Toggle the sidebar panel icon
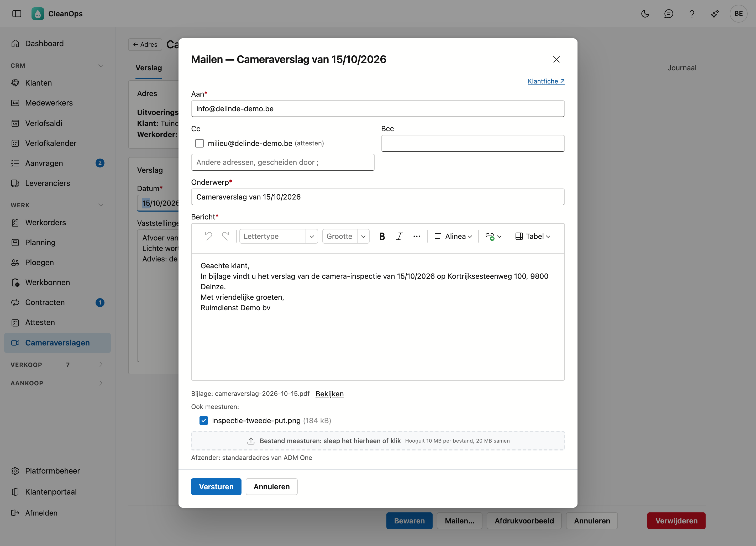 coord(17,14)
